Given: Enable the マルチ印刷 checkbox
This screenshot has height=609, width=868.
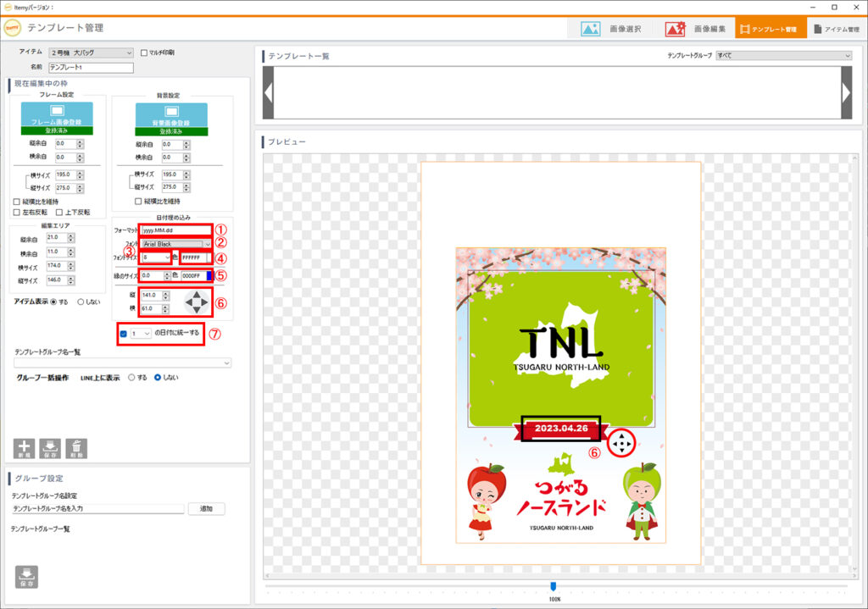Looking at the screenshot, I should 143,53.
